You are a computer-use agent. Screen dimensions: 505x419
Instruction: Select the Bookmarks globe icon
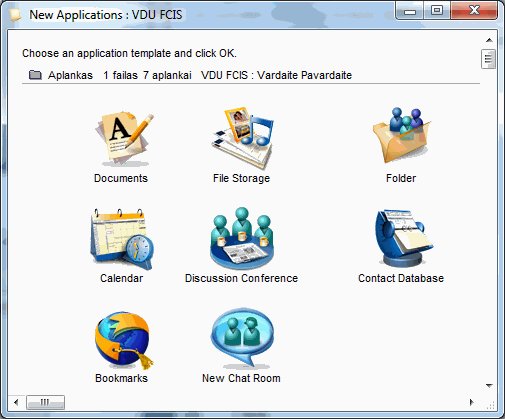pyautogui.click(x=123, y=341)
